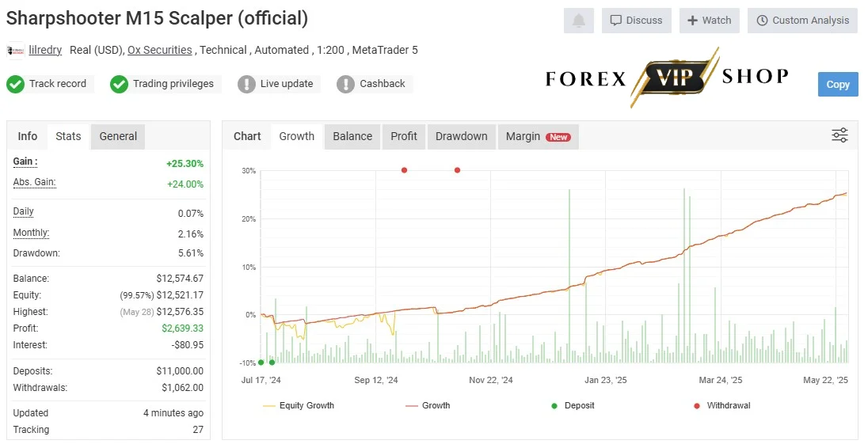
Task: Click the green Trading privileges checkmark icon
Action: coord(119,84)
